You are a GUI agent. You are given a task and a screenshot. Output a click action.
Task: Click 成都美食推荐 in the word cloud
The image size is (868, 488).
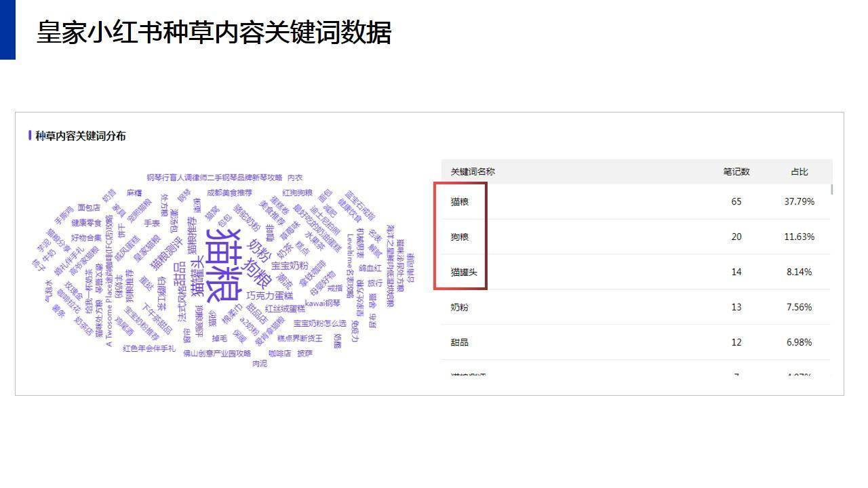click(229, 193)
